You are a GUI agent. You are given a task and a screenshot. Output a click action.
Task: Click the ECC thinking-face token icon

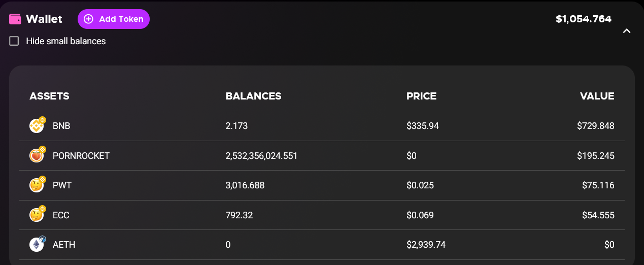[x=38, y=214]
